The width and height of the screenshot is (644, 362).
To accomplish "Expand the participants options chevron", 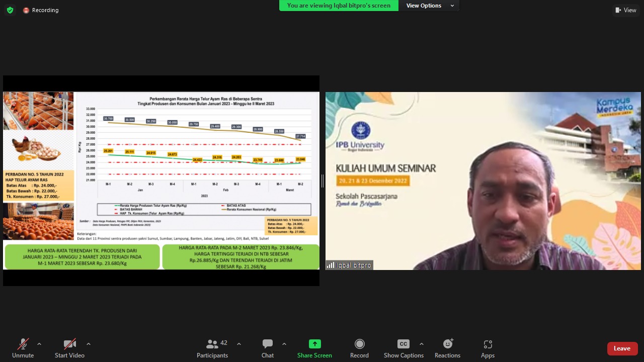I will 239,344.
